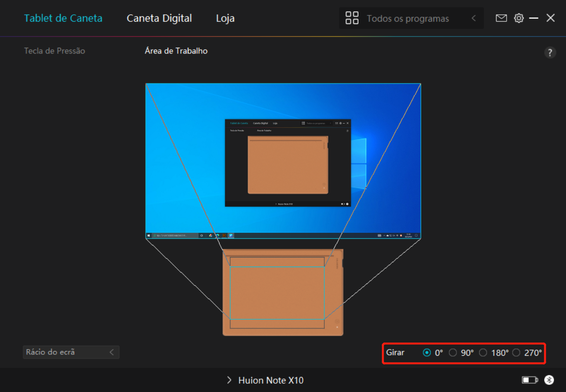The height and width of the screenshot is (392, 566).
Task: Click the Bluetooth connection icon
Action: pyautogui.click(x=549, y=380)
